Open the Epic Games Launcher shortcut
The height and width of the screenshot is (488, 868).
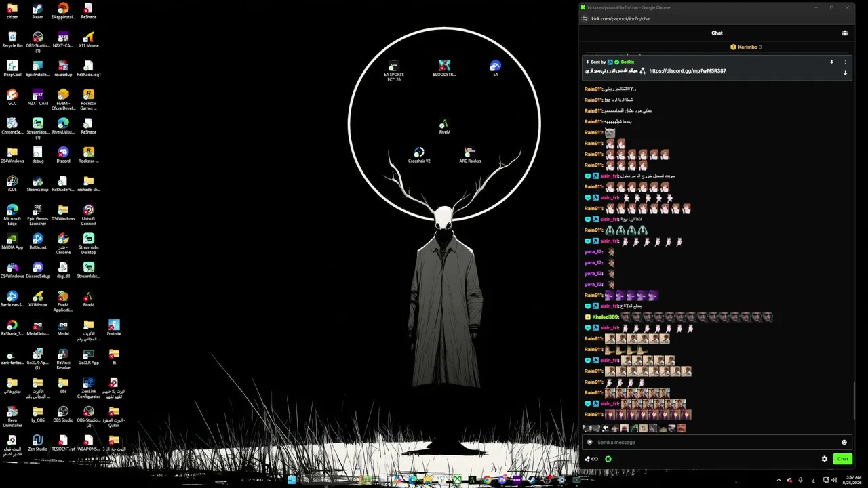(38, 215)
